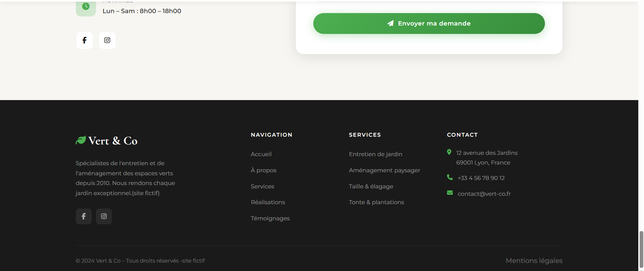This screenshot has width=644, height=271.
Task: Click the green clock icon beside opening hours
Action: (86, 6)
